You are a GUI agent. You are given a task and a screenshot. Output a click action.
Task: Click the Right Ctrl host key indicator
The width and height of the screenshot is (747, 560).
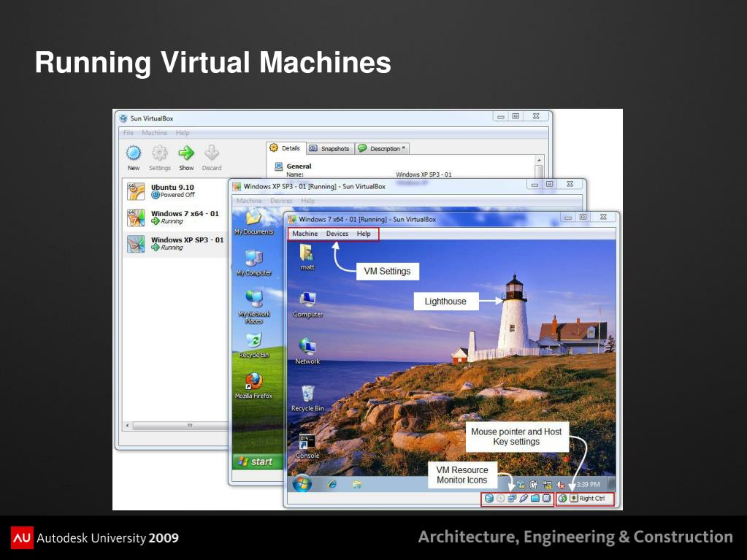click(x=587, y=499)
